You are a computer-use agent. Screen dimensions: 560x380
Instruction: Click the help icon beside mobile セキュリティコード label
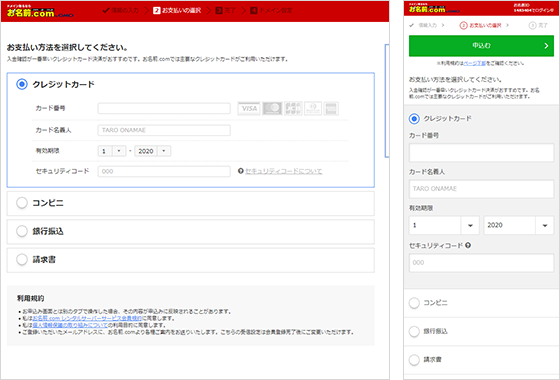tap(468, 245)
